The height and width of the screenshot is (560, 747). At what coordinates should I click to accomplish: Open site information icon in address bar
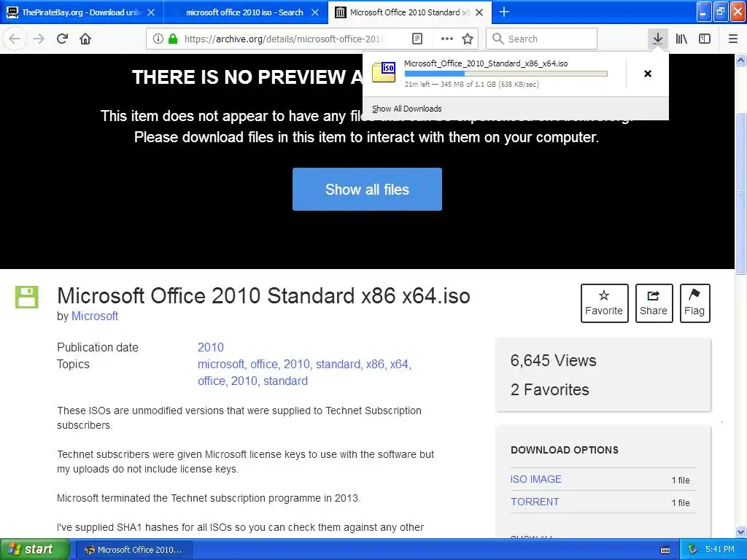pos(158,39)
